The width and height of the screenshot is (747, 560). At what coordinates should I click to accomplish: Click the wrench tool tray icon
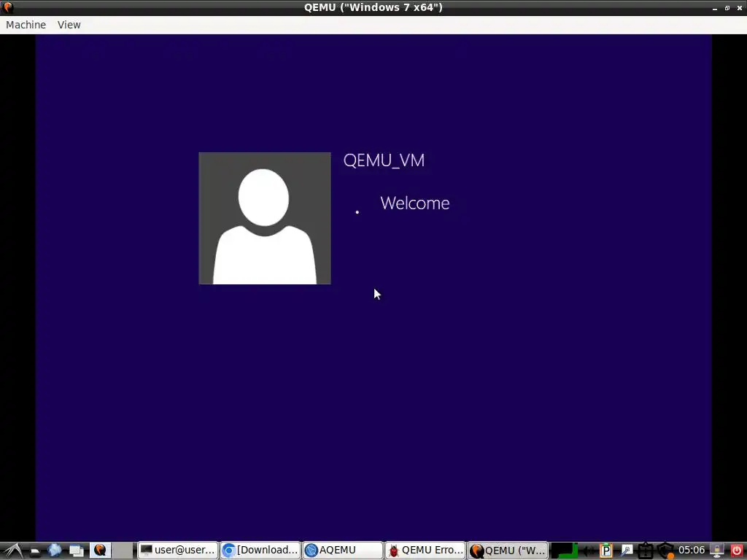point(627,551)
